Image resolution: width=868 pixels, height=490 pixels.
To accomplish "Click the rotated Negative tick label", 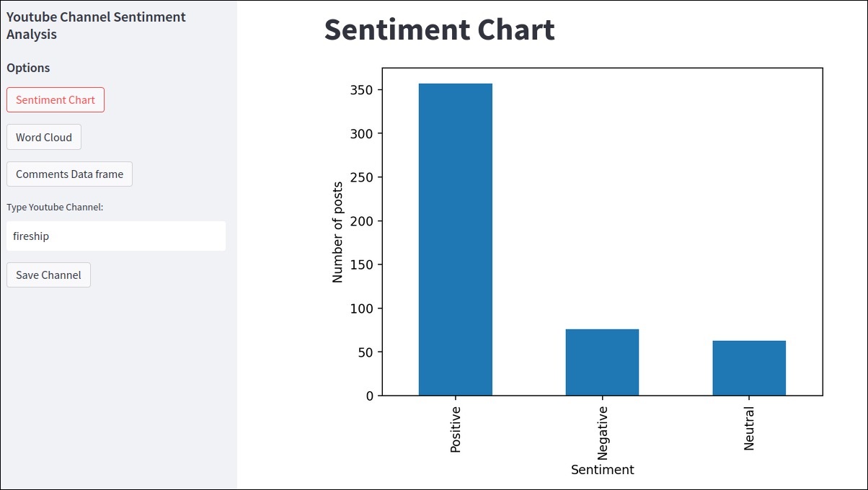I will pos(603,432).
